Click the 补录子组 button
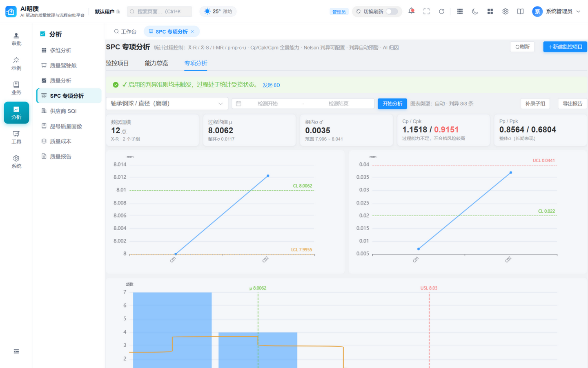The image size is (588, 368). (535, 103)
